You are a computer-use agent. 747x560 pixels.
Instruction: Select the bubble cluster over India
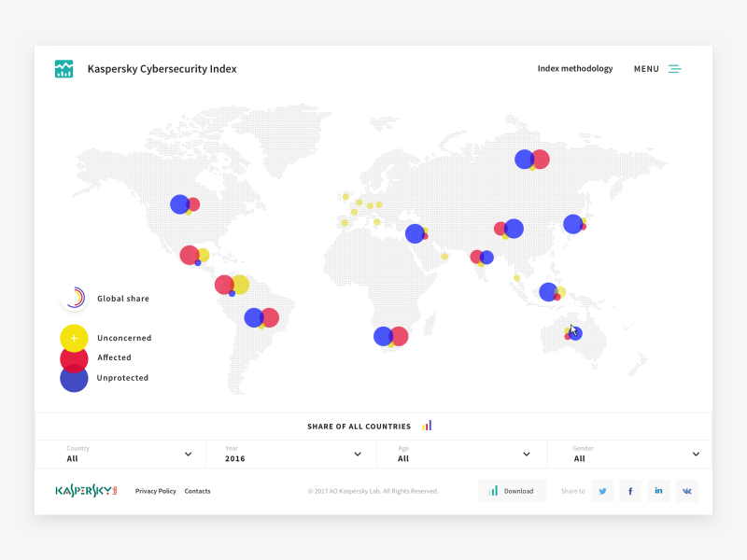pos(482,258)
